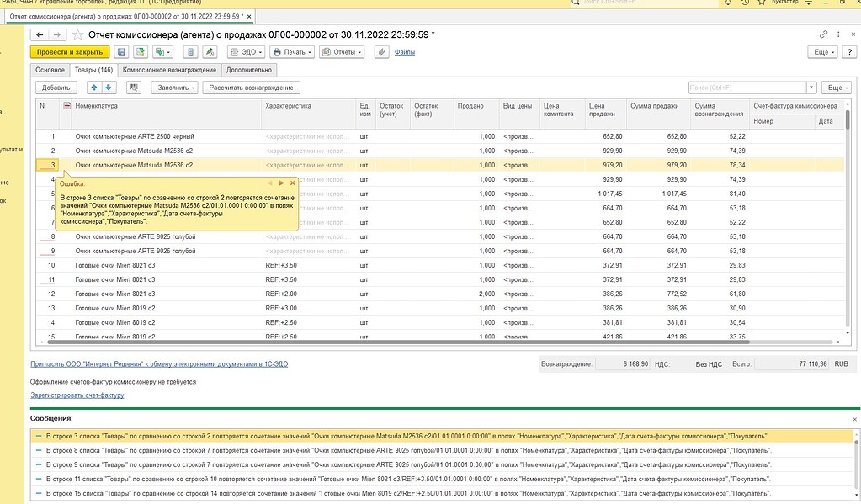Close the Сообщения messages panel
The width and height of the screenshot is (861, 504).
click(854, 419)
